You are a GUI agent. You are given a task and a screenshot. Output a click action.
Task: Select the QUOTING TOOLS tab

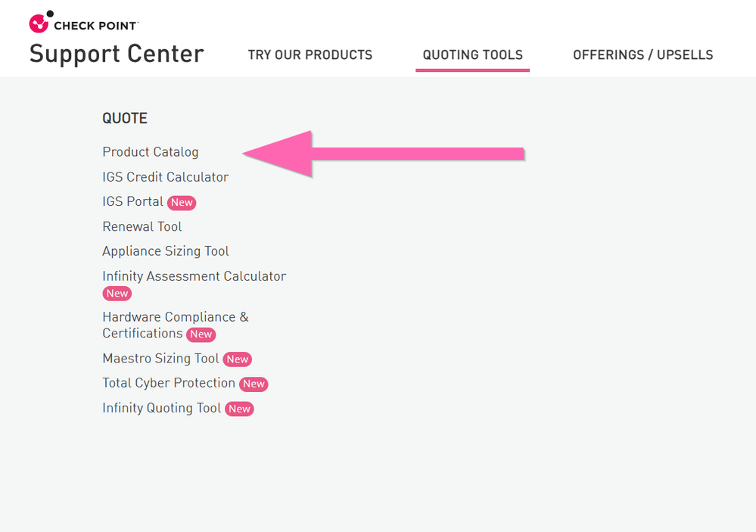tap(472, 55)
